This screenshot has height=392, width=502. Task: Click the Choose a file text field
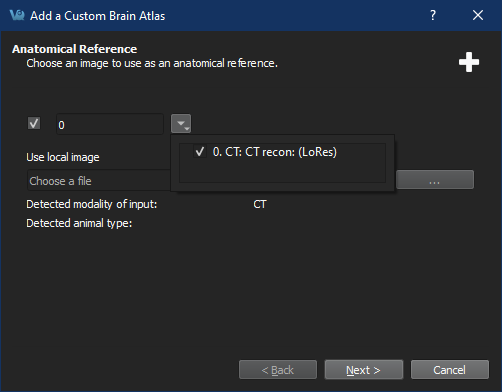(99, 180)
